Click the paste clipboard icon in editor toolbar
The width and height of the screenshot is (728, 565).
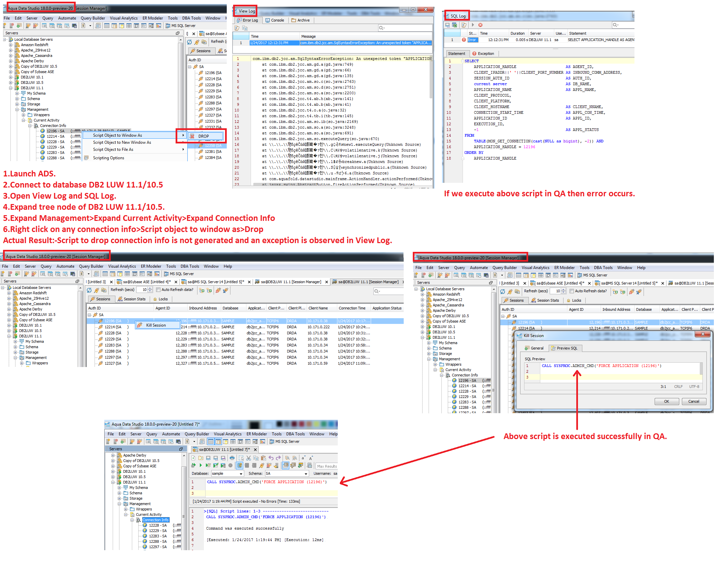[263, 458]
